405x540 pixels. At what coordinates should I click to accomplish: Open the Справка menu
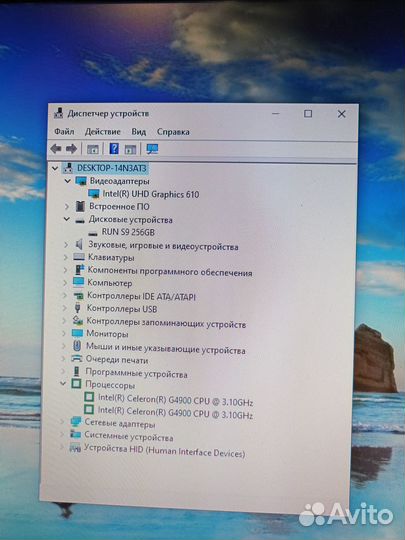pyautogui.click(x=173, y=132)
